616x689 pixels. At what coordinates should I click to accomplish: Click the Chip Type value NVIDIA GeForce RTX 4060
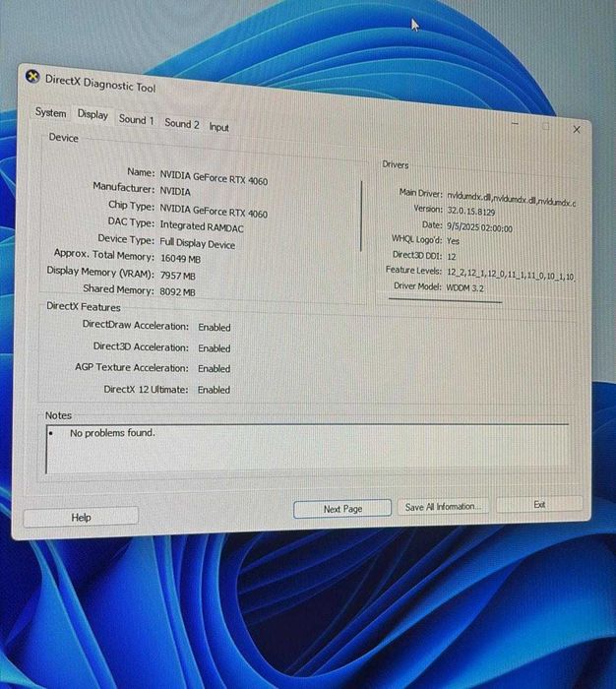pos(214,211)
